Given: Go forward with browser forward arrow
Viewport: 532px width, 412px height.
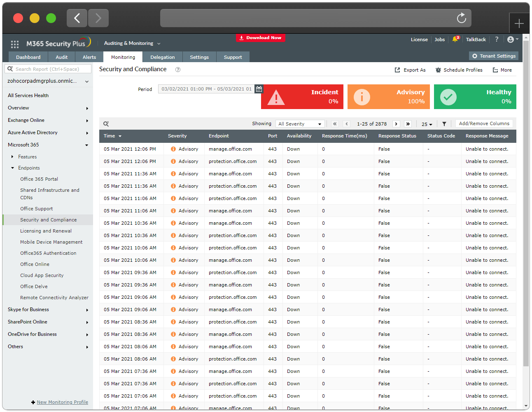Looking at the screenshot, I should (98, 18).
